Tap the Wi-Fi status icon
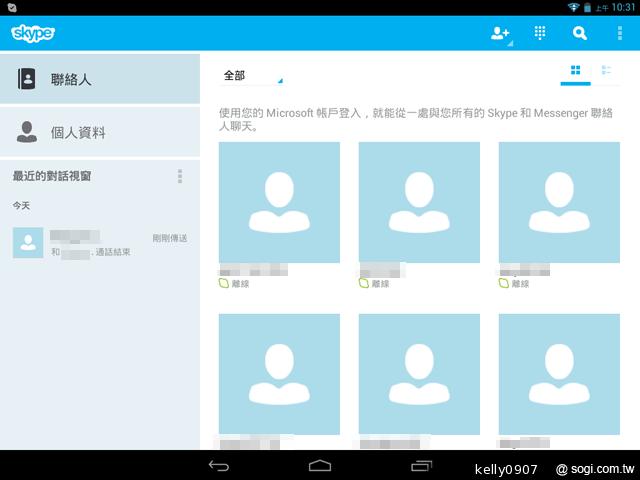 tap(573, 7)
